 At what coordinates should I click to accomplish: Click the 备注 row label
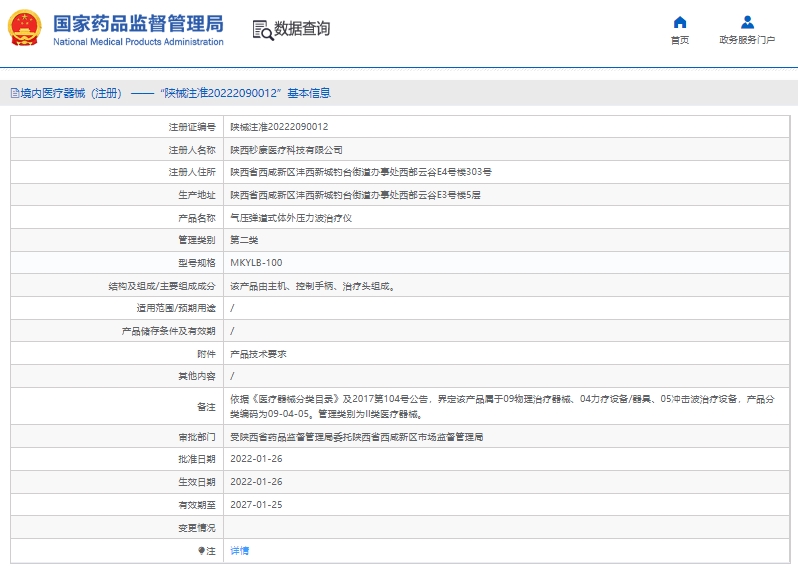[x=206, y=407]
